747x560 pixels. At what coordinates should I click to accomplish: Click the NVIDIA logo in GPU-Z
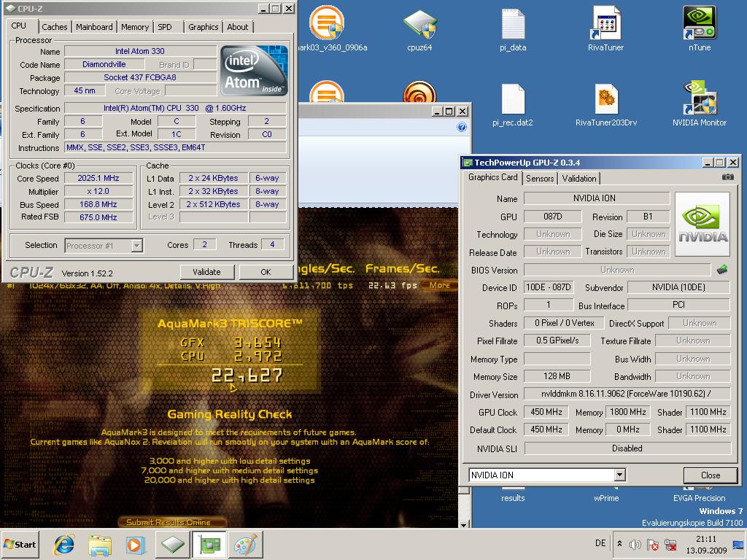click(x=703, y=225)
